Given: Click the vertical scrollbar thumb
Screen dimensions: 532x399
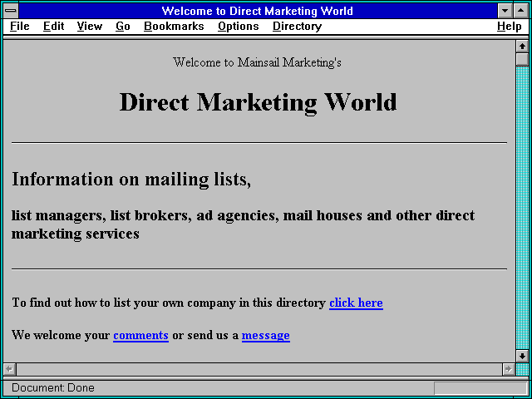Looking at the screenshot, I should (x=522, y=59).
